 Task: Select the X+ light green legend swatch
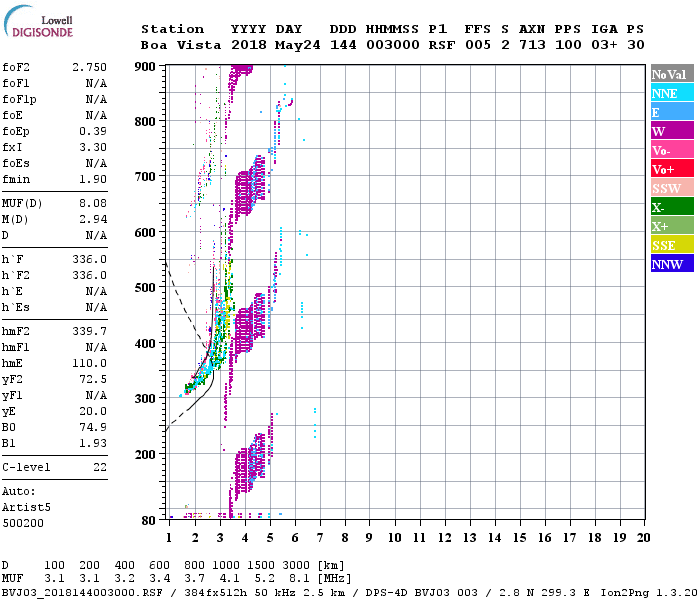[x=672, y=225]
